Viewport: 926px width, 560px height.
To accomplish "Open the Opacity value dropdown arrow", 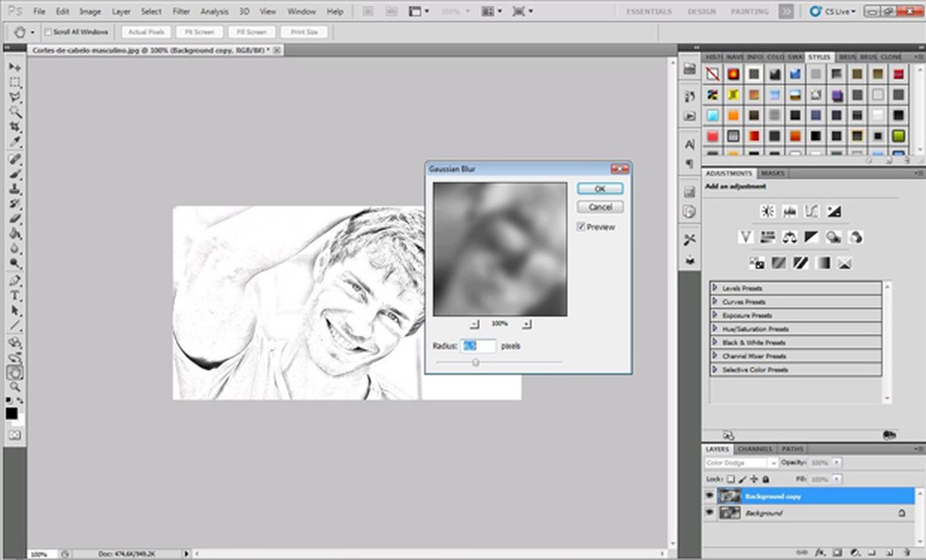I will point(837,462).
